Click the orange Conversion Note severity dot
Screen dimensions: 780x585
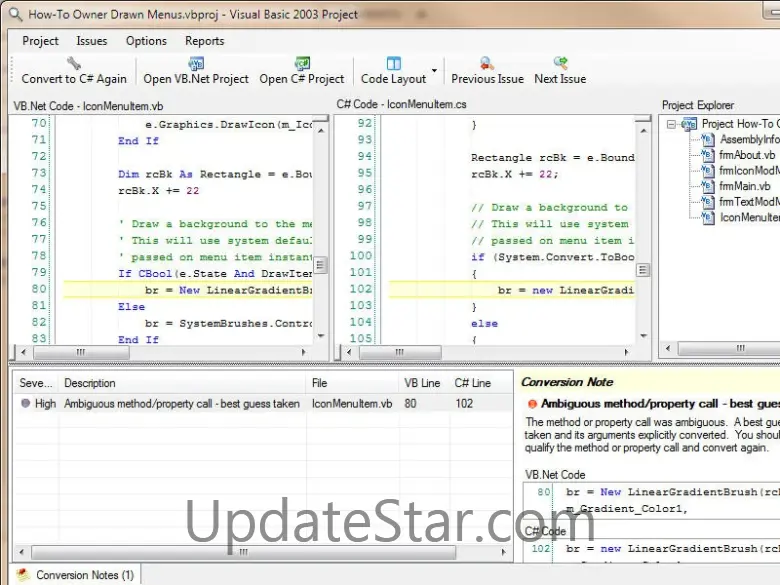532,404
